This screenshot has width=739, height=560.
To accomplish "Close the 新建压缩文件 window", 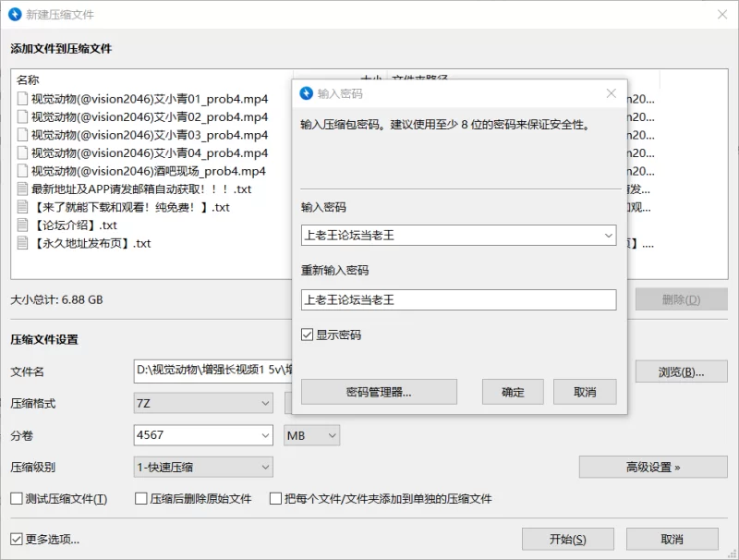I will coord(722,15).
